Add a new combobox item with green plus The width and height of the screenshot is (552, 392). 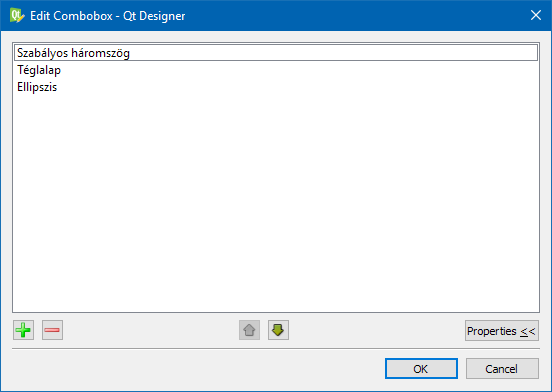coord(24,330)
